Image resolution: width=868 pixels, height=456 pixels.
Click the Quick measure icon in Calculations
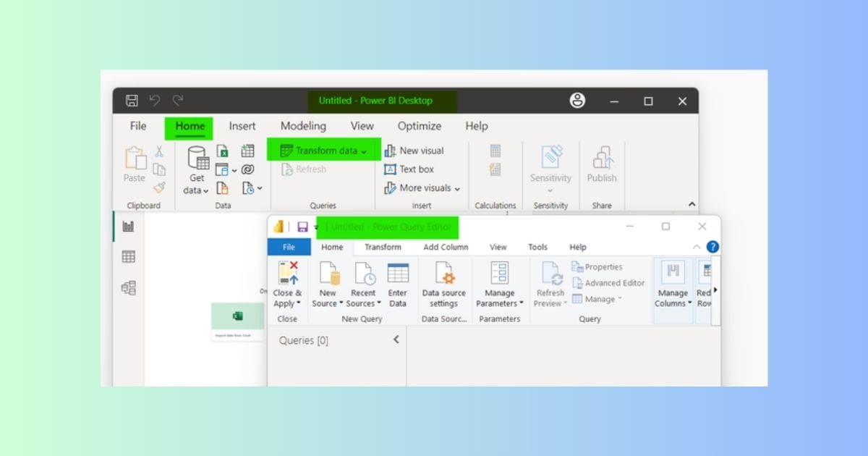[x=495, y=169]
